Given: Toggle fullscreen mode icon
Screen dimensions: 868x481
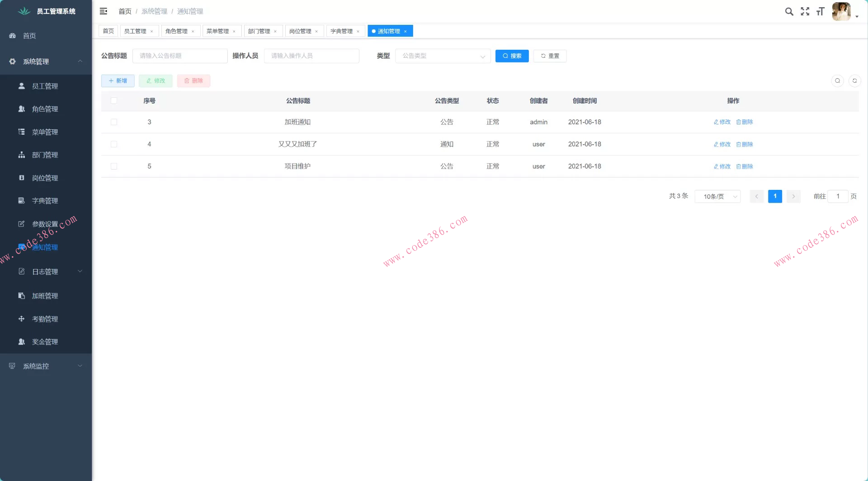Looking at the screenshot, I should point(805,12).
